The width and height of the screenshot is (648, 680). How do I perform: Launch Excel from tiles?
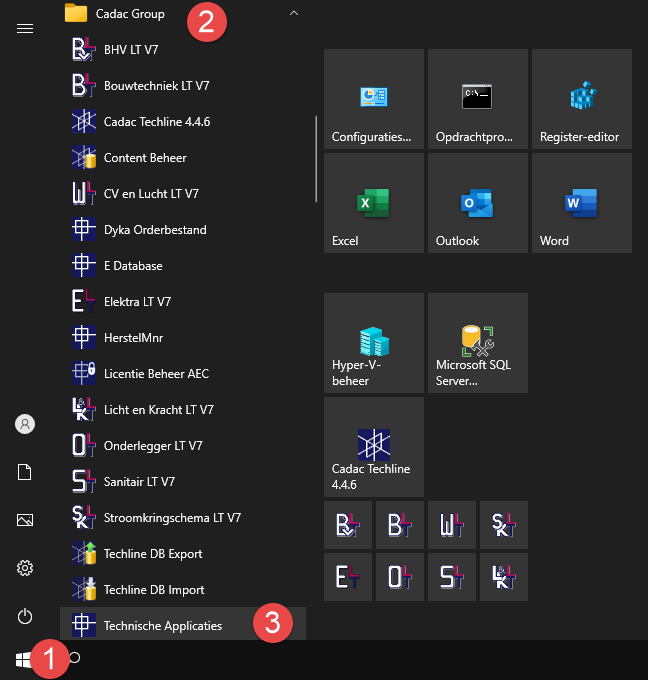(x=374, y=203)
